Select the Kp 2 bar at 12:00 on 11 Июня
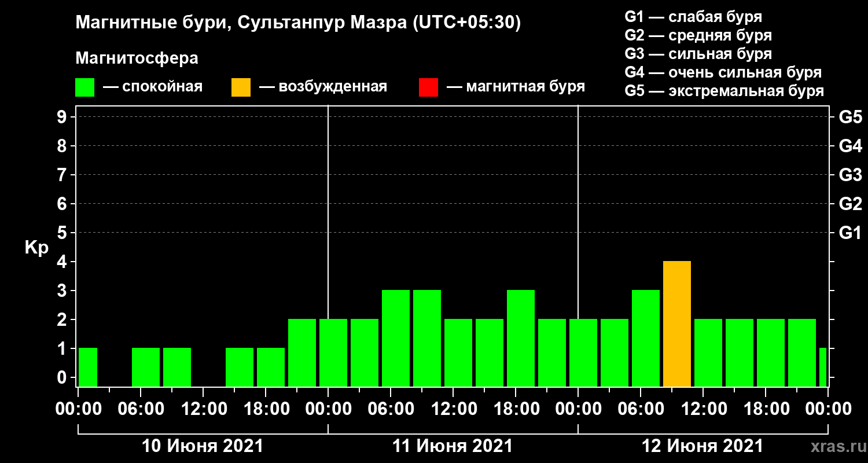 (x=458, y=353)
